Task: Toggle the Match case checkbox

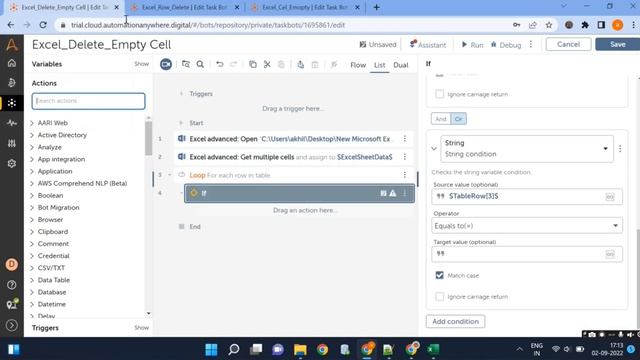Action: coord(440,275)
